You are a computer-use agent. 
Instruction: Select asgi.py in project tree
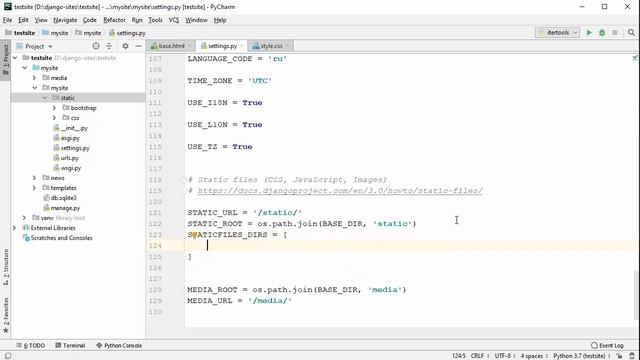[x=67, y=138]
